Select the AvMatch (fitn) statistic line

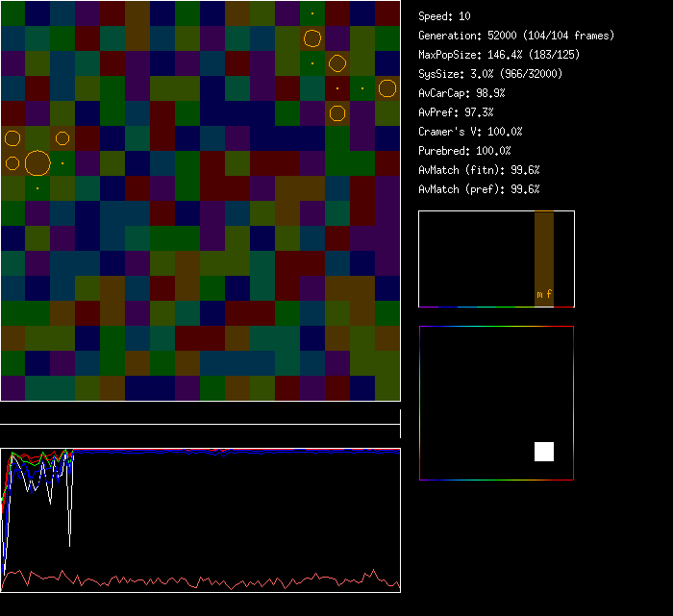479,170
